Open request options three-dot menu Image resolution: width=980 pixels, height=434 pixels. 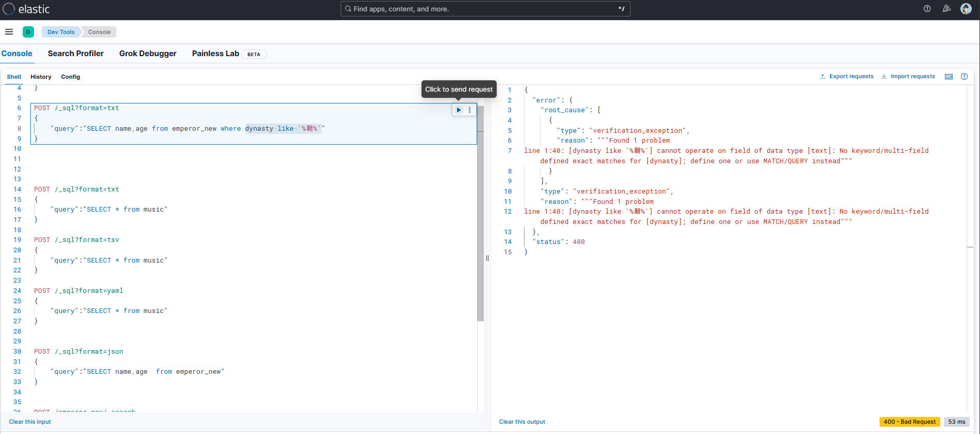click(469, 110)
